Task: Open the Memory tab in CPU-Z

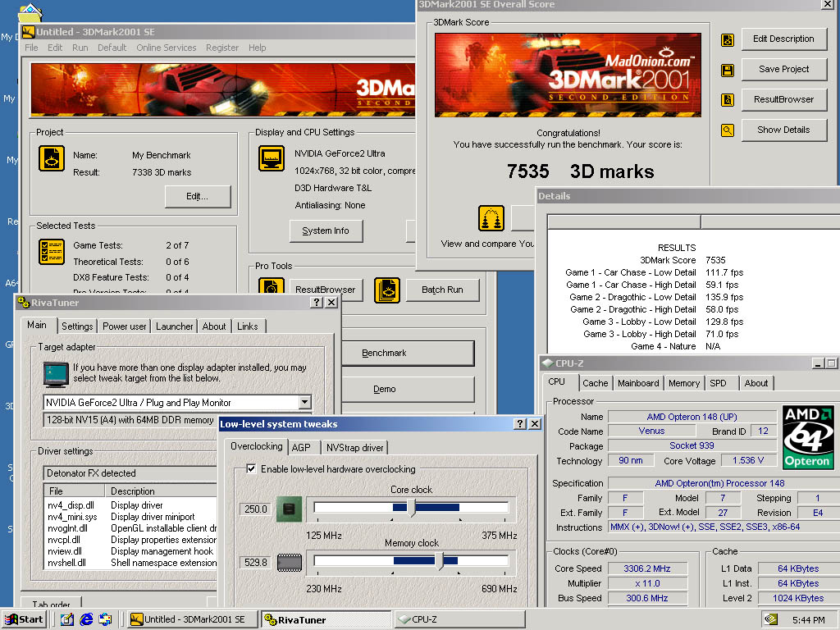Action: tap(684, 383)
